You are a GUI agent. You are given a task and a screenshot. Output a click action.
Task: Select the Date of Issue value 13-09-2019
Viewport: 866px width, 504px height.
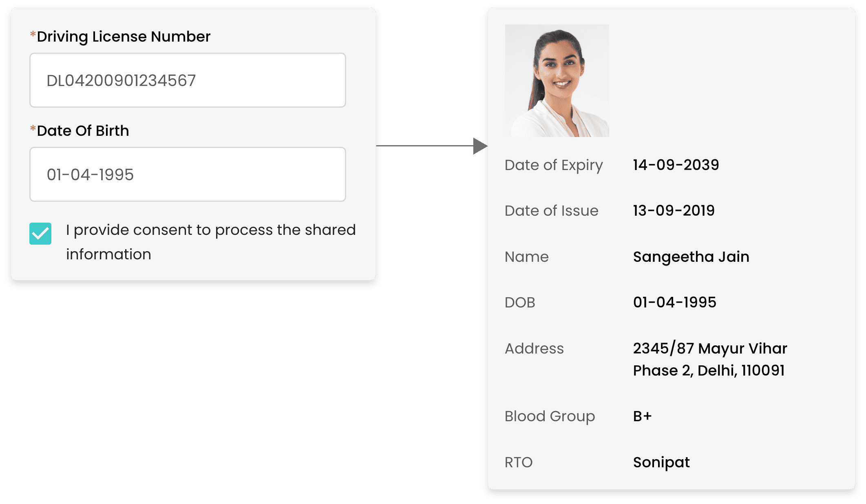click(x=674, y=210)
